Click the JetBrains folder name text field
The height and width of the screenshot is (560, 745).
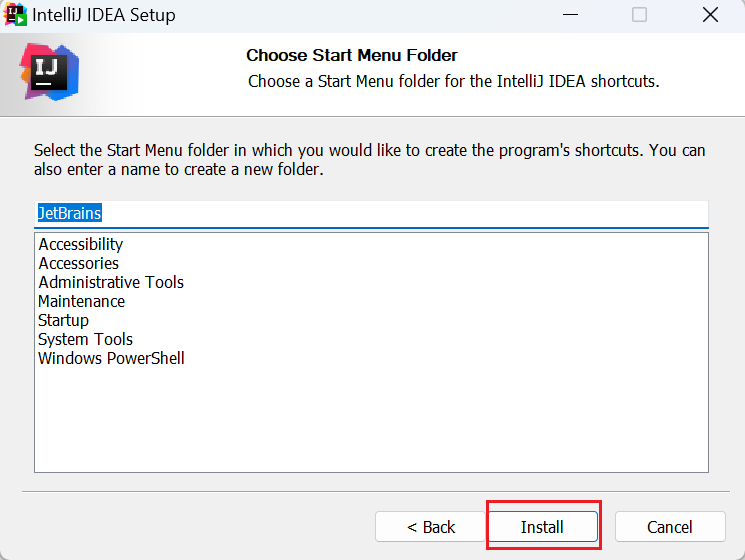click(x=370, y=214)
